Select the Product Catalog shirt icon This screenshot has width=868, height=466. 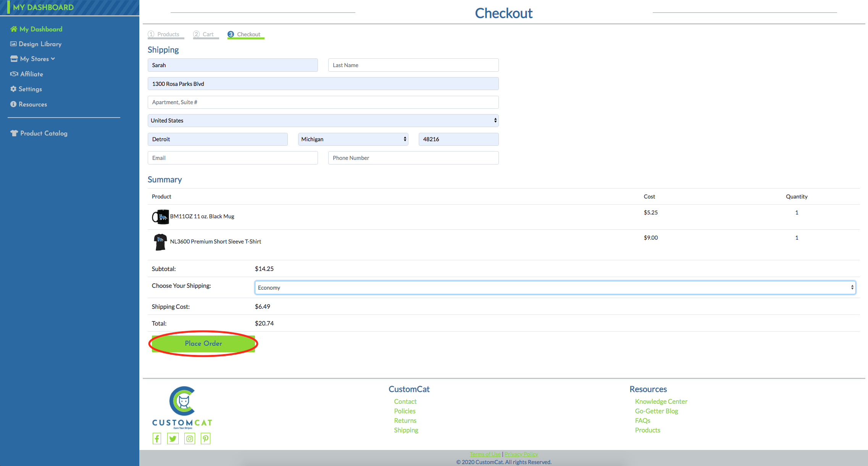[x=14, y=133]
